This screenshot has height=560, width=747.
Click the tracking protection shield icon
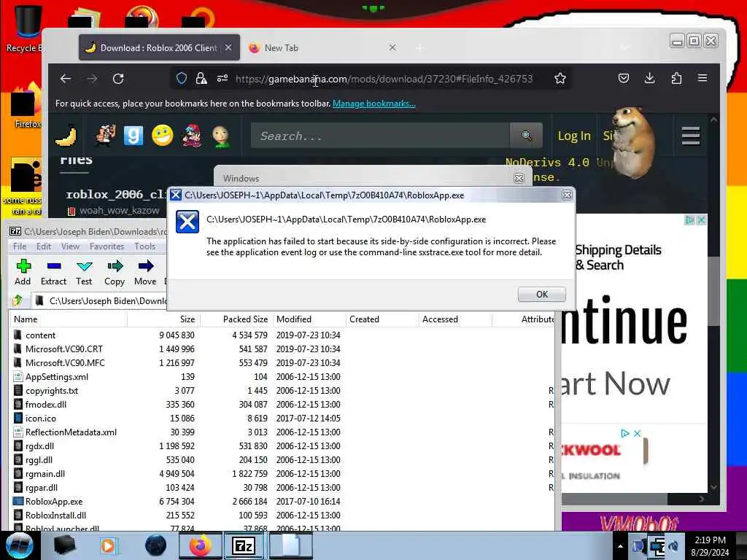coord(182,78)
